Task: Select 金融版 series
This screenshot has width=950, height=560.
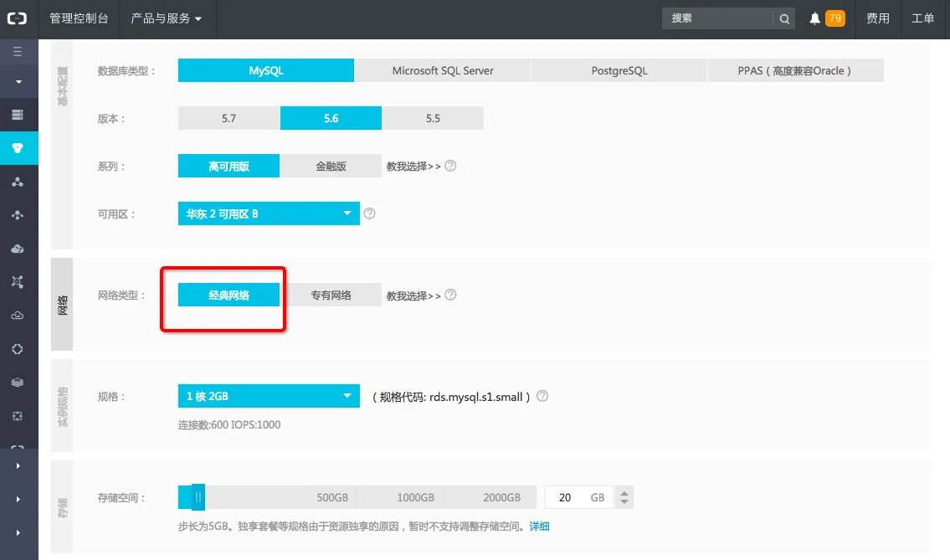Action: (331, 166)
